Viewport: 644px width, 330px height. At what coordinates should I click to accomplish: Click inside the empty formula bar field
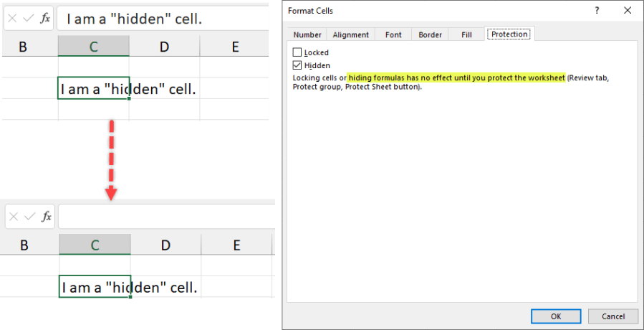click(165, 216)
